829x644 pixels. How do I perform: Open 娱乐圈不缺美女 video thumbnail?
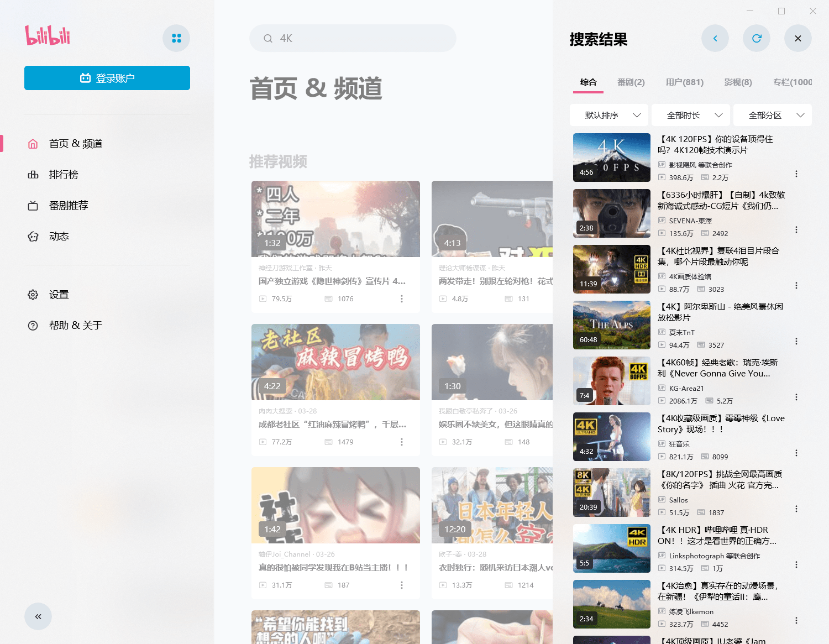492,362
